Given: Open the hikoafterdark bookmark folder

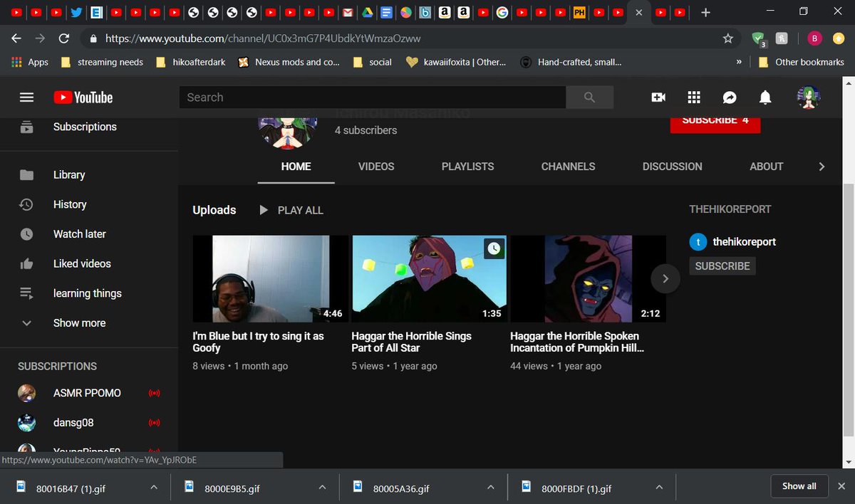Looking at the screenshot, I should (x=190, y=62).
